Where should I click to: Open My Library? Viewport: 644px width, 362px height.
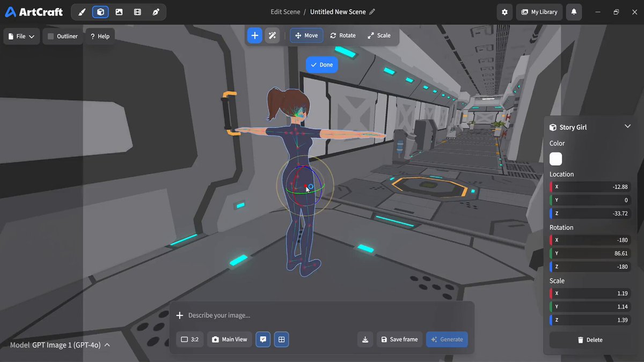[539, 12]
